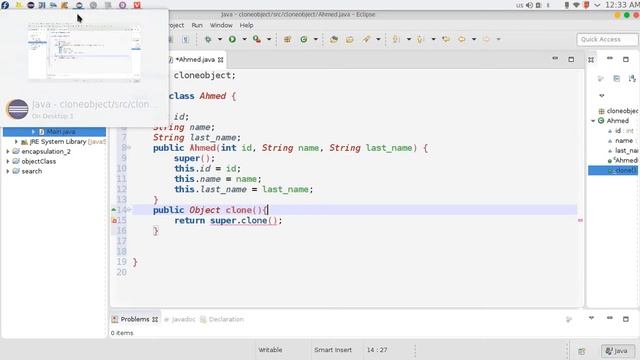Image resolution: width=640 pixels, height=360 pixels.
Task: Open the Run menu
Action: tap(197, 25)
